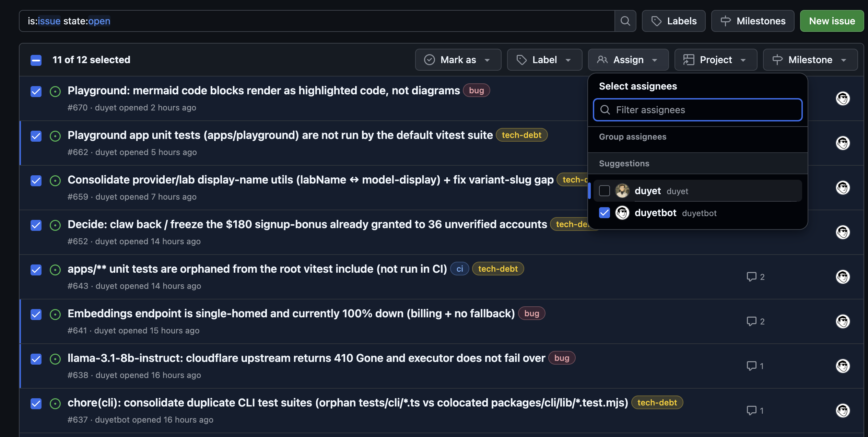Click assignee avatar on issue #670 row
The height and width of the screenshot is (437, 868).
(x=843, y=98)
